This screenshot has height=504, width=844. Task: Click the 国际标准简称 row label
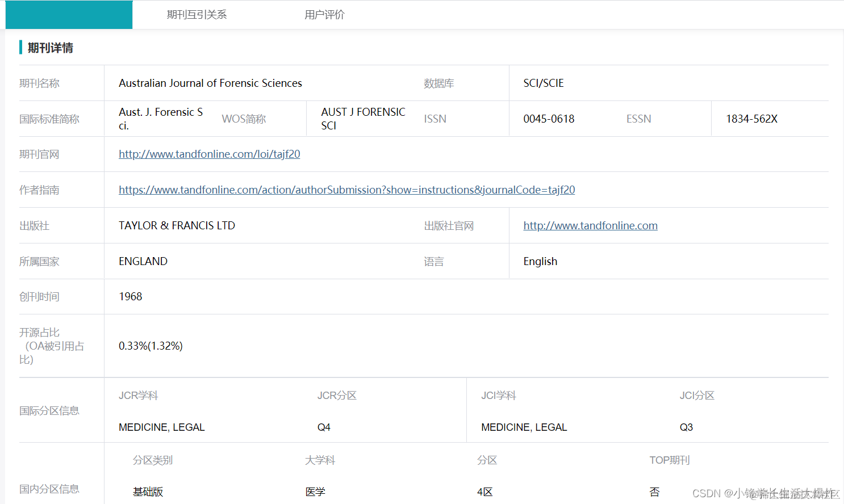(x=49, y=119)
